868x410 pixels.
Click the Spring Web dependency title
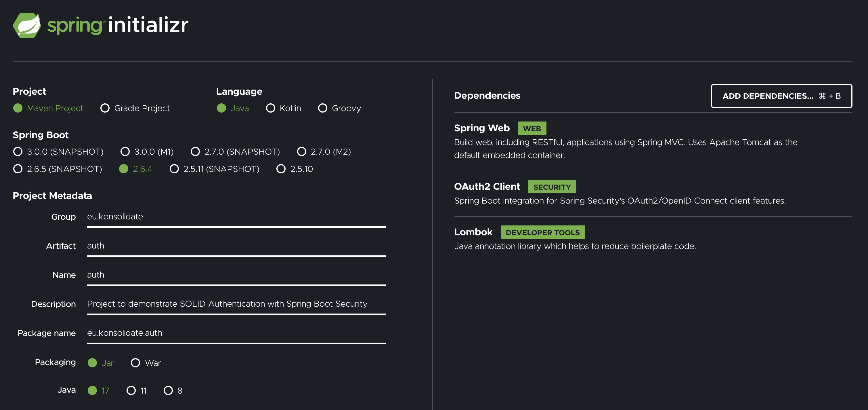tap(482, 128)
